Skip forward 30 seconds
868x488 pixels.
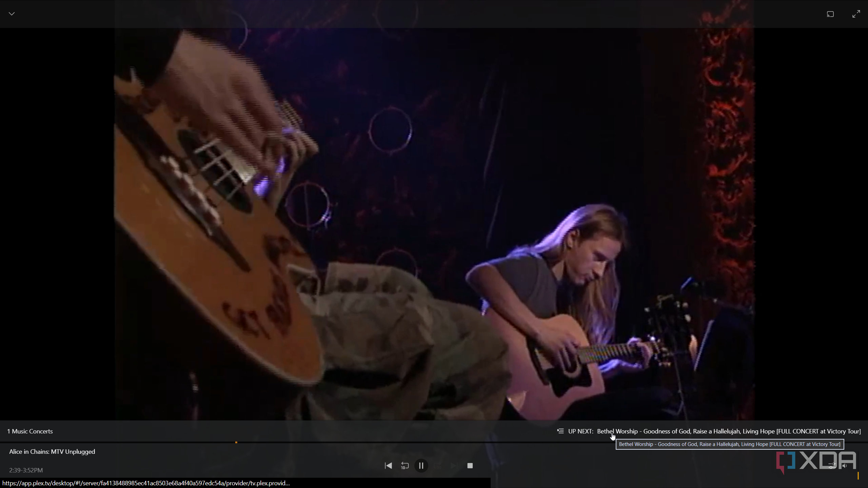tap(437, 466)
